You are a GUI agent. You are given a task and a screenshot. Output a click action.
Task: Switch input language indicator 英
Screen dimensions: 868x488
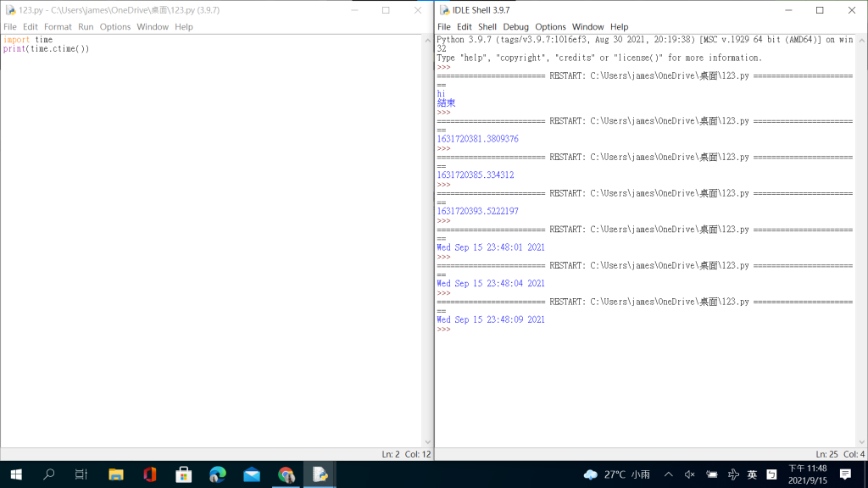click(x=752, y=474)
